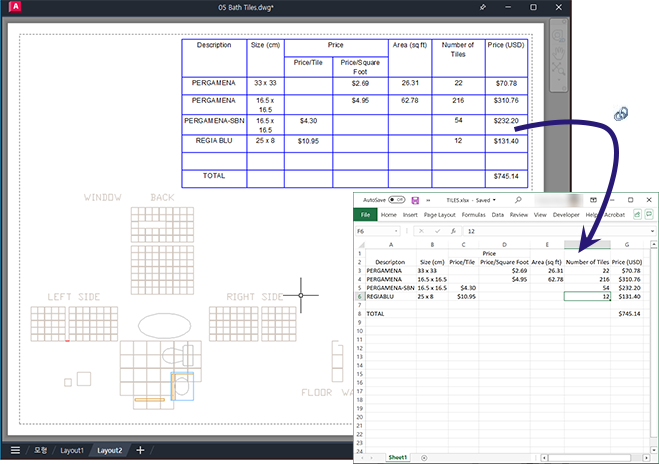Click the blue data link chain icon
Image resolution: width=659 pixels, height=464 pixels.
pyautogui.click(x=621, y=113)
